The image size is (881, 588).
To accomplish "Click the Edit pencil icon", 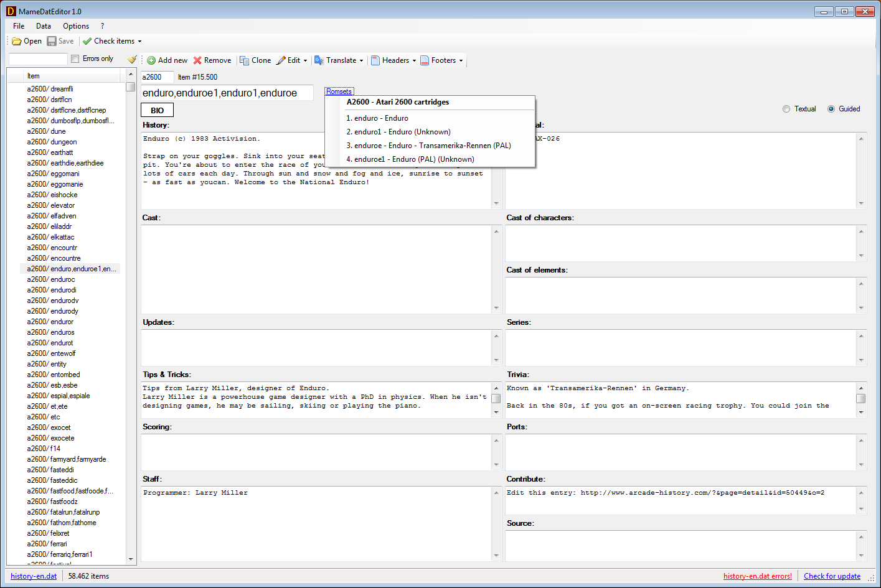I will point(281,60).
